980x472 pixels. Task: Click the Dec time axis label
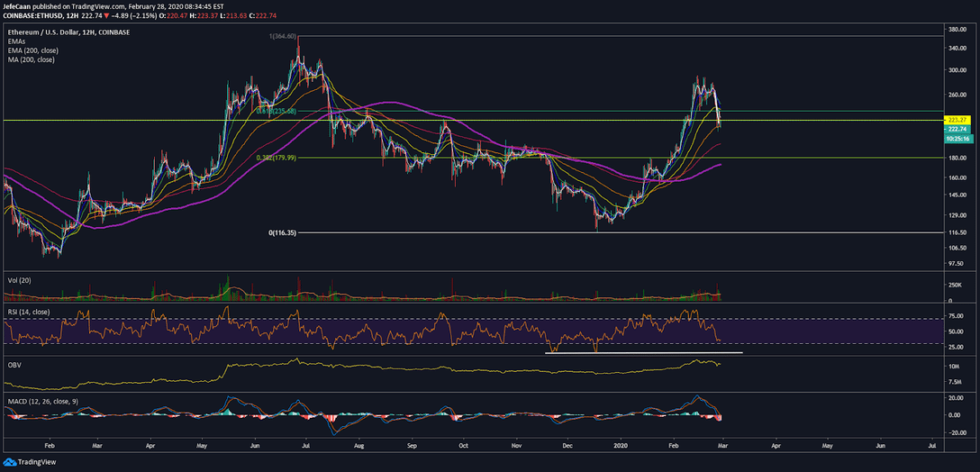click(x=567, y=447)
